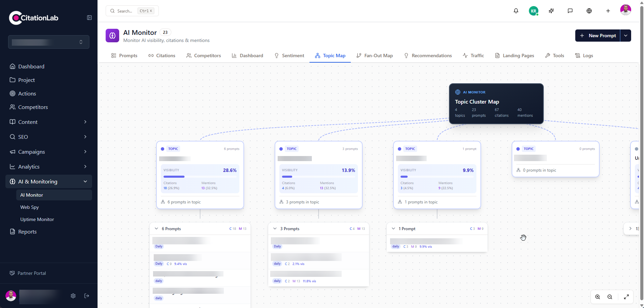Open the project selector dropdown

point(49,42)
